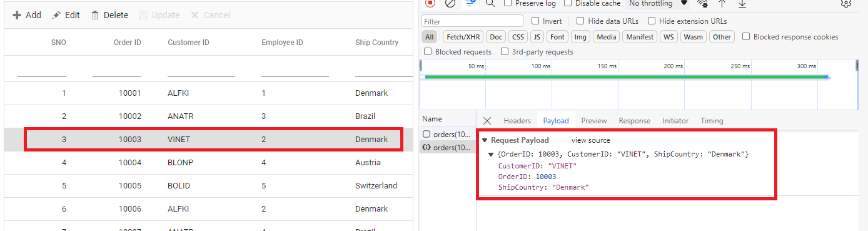Select the All request type filter
Screen dimensions: 868x231
430,37
